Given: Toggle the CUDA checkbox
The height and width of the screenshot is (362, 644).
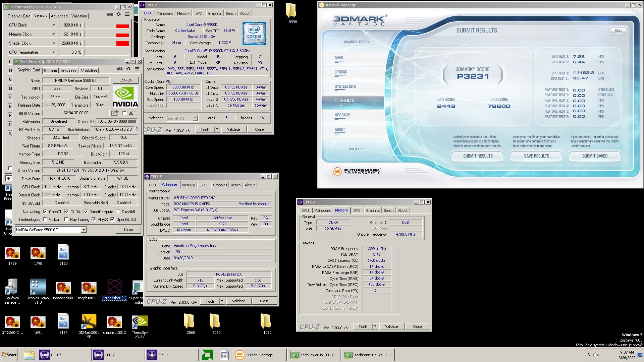Looking at the screenshot, I should coord(66,212).
